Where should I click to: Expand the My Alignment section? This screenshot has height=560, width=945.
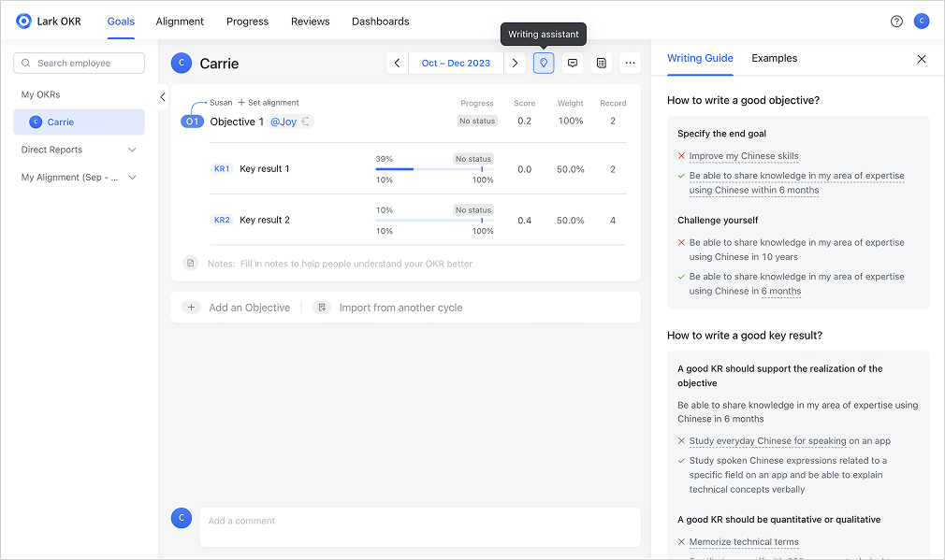132,178
